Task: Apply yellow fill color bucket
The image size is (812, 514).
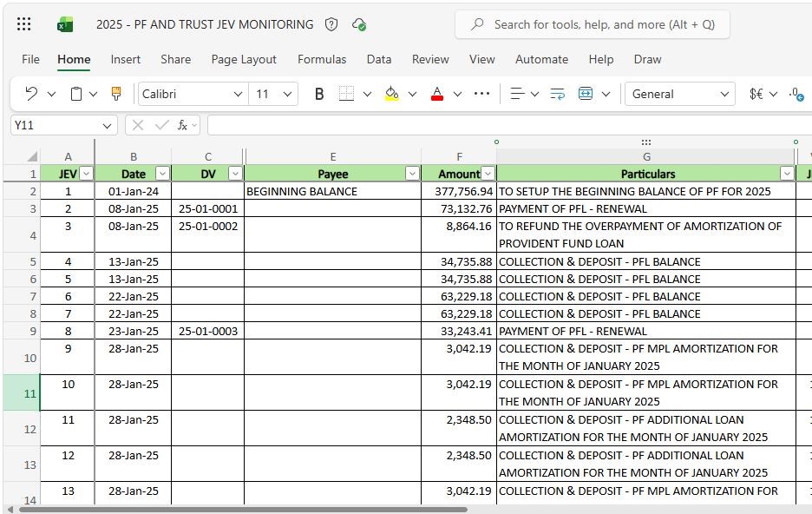Action: 392,94
